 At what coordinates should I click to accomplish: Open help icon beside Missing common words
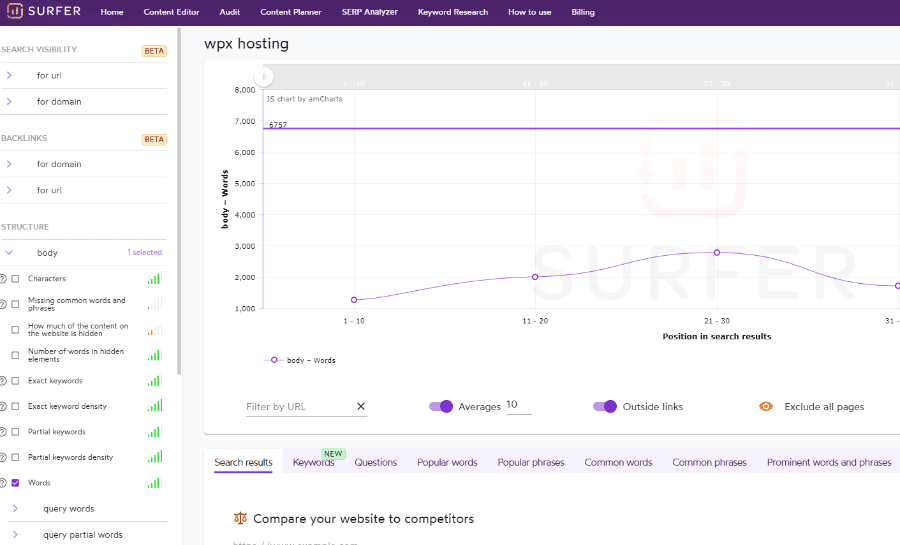2,304
